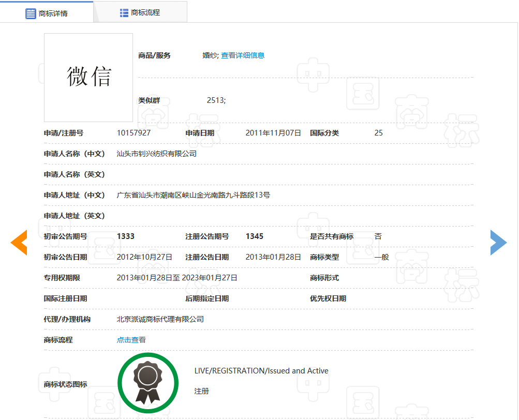Click the 国际注册日期 label
Screen dimensions: 519x420
pos(66,298)
